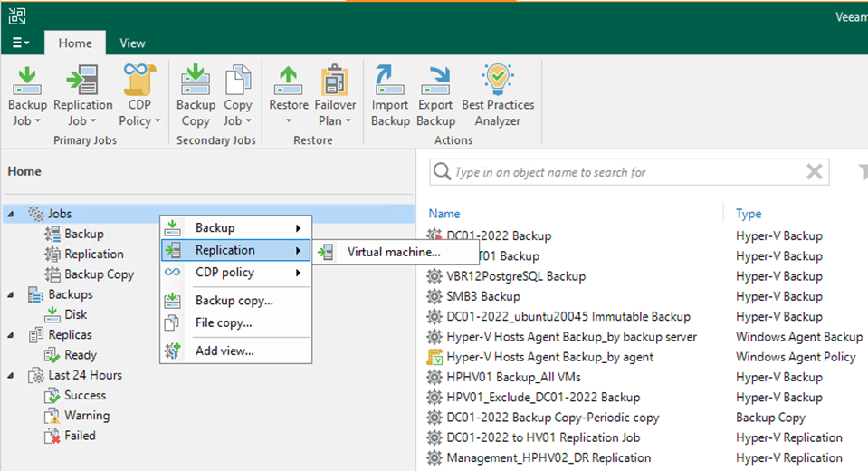Select Management_HPHV02_DR Replication job
The height and width of the screenshot is (471, 868).
coord(548,457)
